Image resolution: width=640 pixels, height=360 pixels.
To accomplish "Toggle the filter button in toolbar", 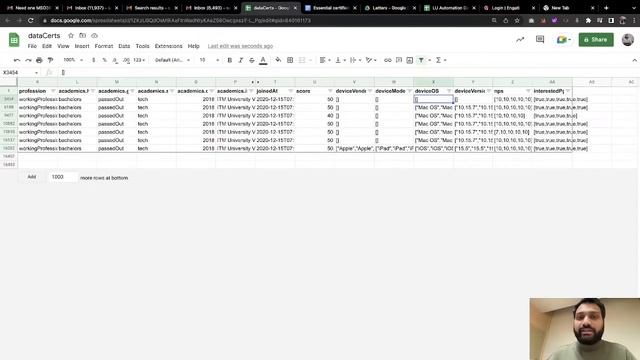I will tap(421, 60).
